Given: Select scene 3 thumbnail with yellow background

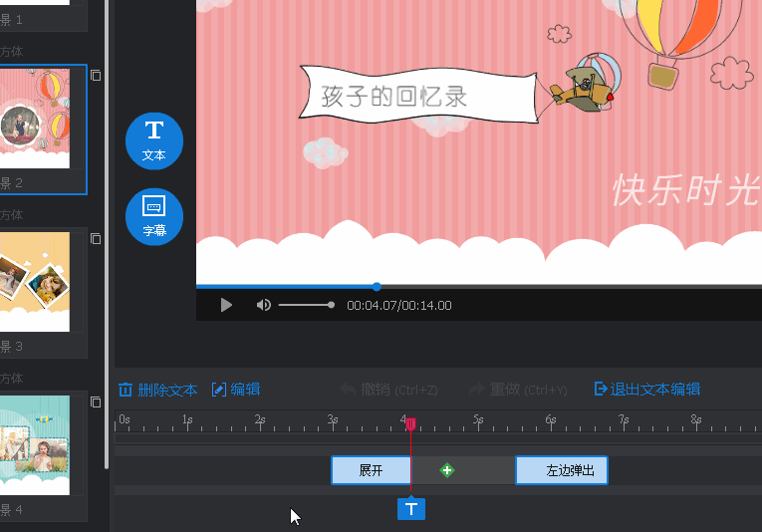Looking at the screenshot, I should (x=35, y=282).
